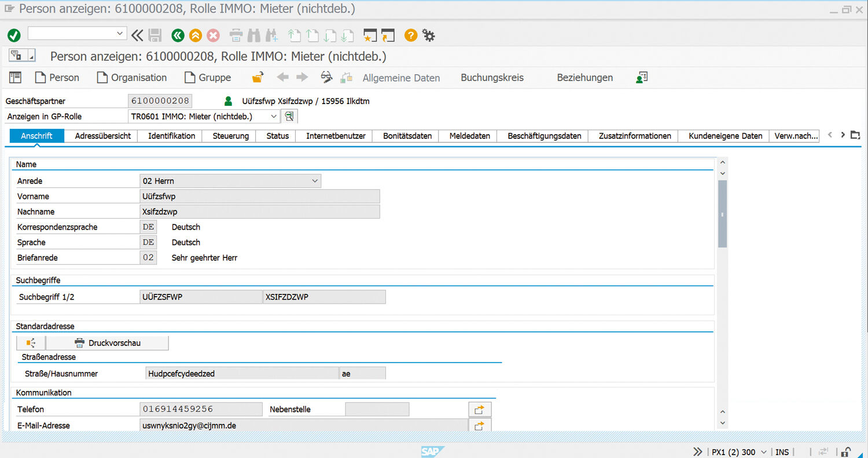Click the icon next to GP-Rolle dropdown

(x=289, y=116)
